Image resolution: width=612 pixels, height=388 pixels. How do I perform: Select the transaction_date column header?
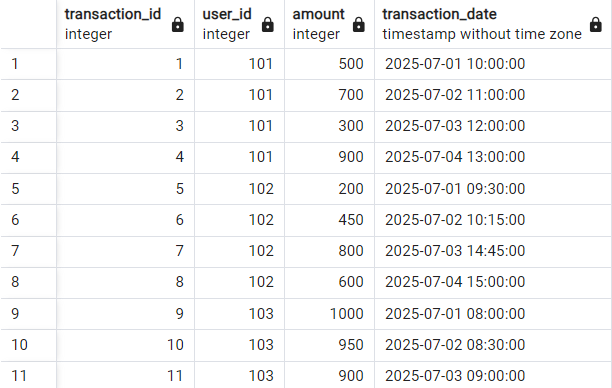[x=493, y=24]
